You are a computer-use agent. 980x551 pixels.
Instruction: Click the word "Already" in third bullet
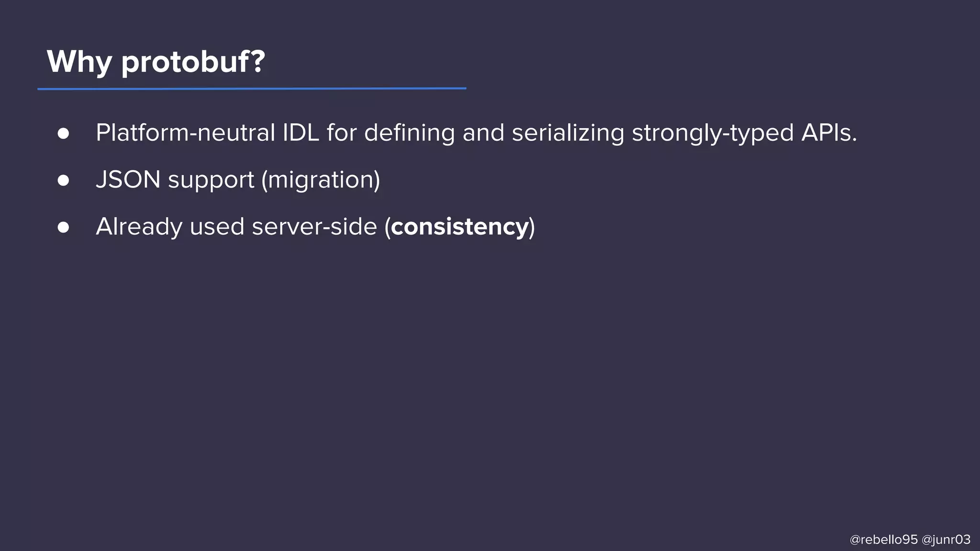(139, 227)
